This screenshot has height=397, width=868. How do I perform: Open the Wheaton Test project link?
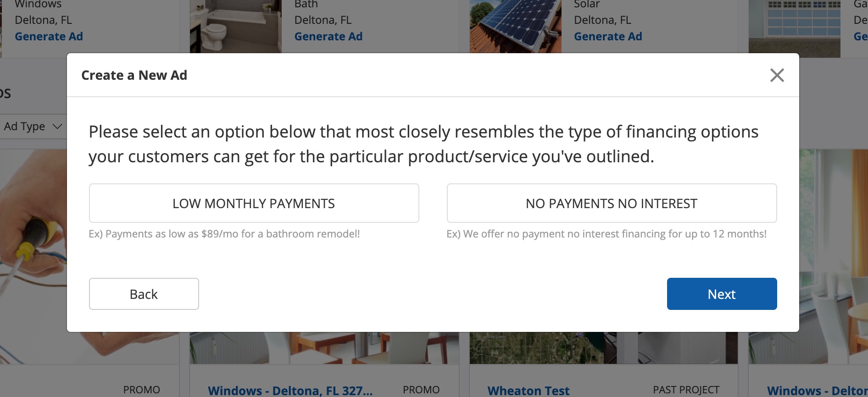tap(528, 391)
